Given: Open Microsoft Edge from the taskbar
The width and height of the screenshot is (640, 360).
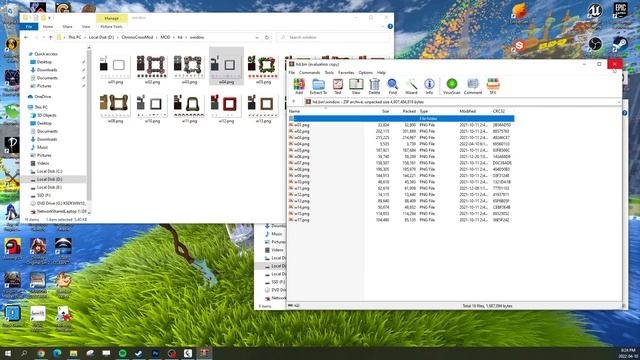Looking at the screenshot, I should pyautogui.click(x=57, y=353).
